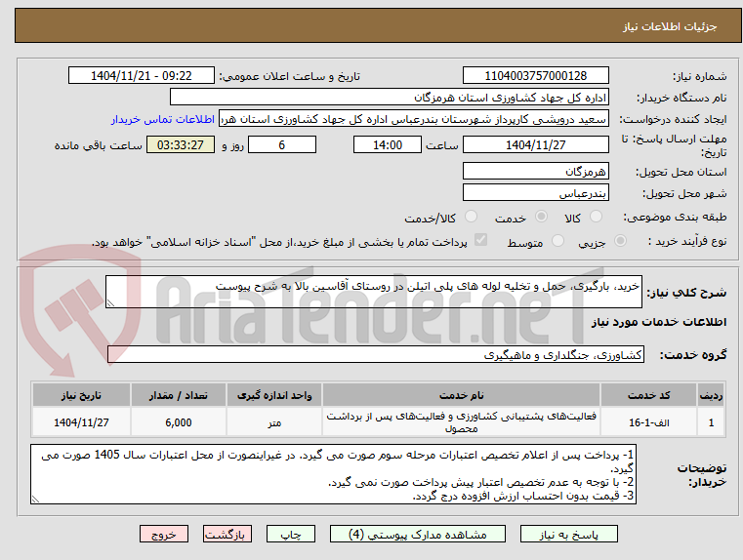Click the delivery province field هرمزگان
The height and width of the screenshot is (560, 743).
535,172
